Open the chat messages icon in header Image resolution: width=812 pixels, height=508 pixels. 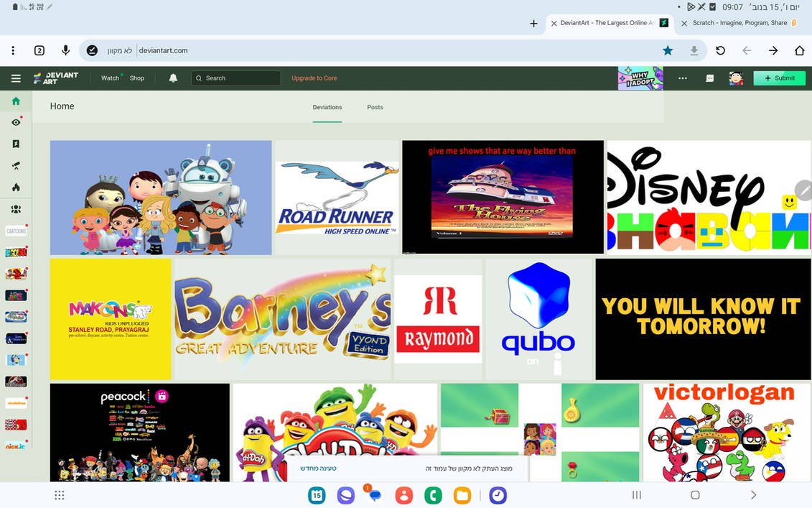[x=709, y=78]
